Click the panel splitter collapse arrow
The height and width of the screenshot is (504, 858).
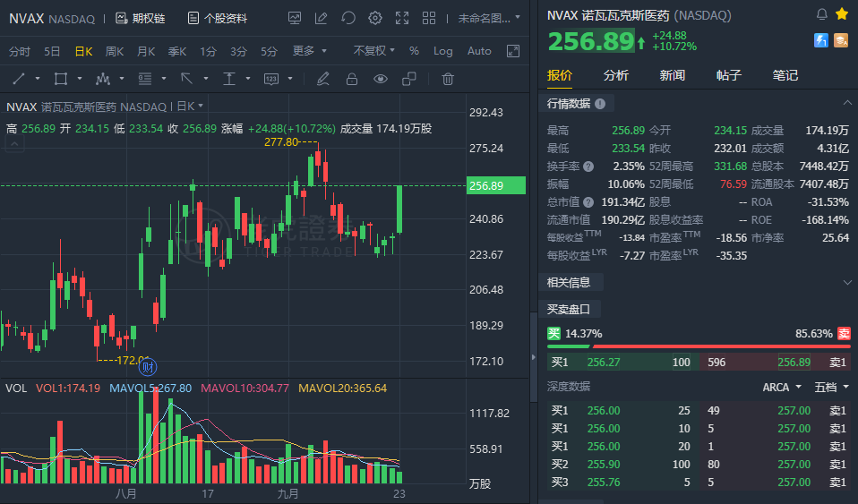pyautogui.click(x=534, y=357)
